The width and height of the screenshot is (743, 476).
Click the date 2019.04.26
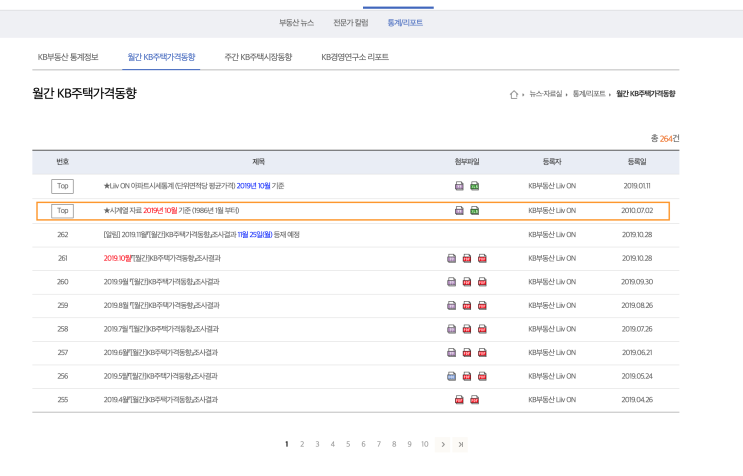[637, 400]
